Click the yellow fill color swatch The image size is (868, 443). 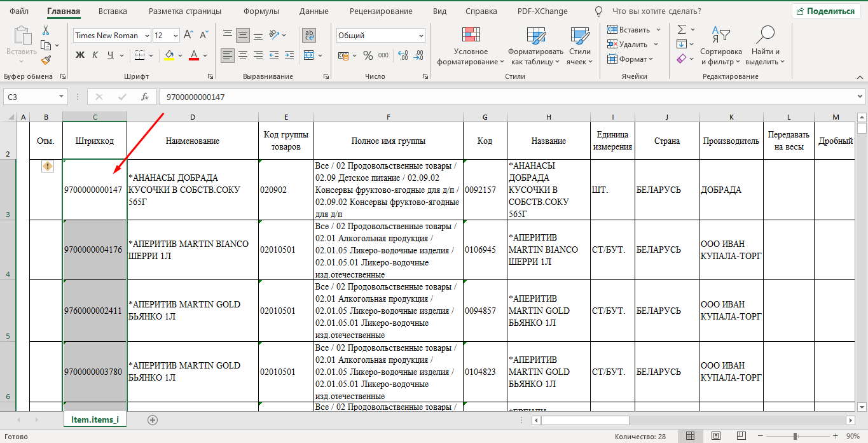tap(169, 56)
